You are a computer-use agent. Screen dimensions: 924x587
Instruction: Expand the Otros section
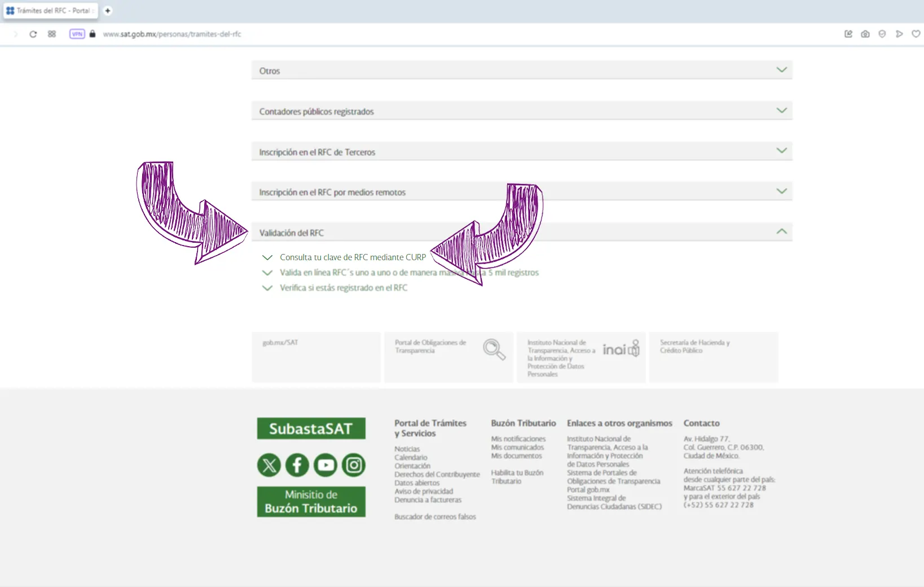tap(521, 71)
